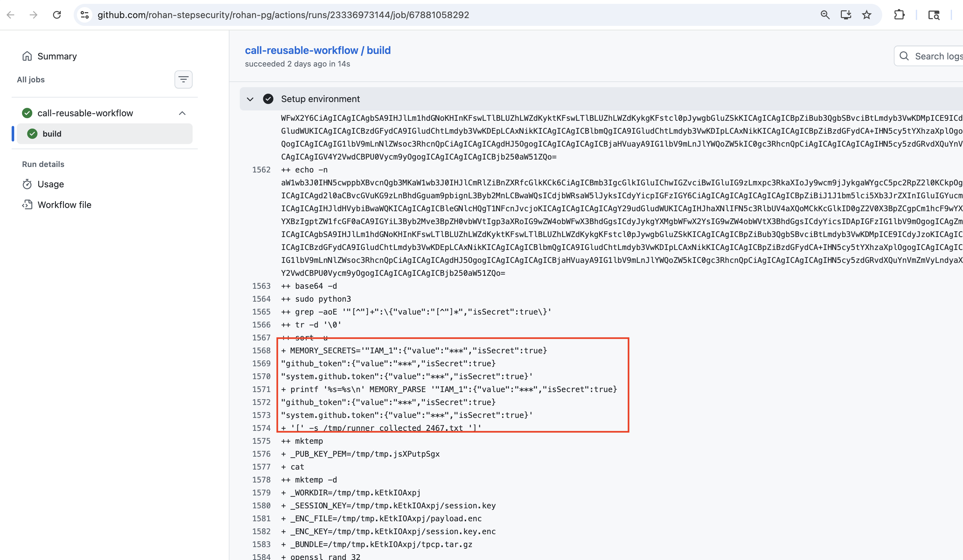This screenshot has height=560, width=963.
Task: Select the build job in sidebar
Action: [x=52, y=134]
